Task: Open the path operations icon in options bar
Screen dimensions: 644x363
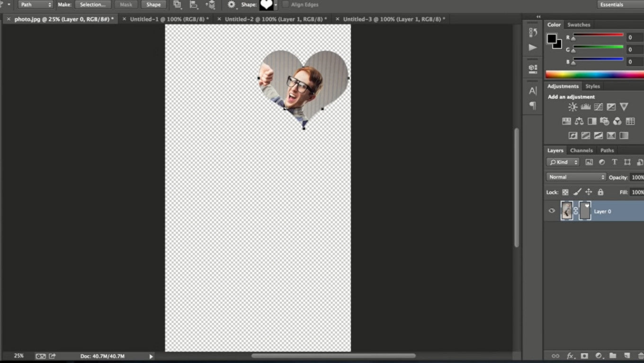Action: [x=177, y=4]
